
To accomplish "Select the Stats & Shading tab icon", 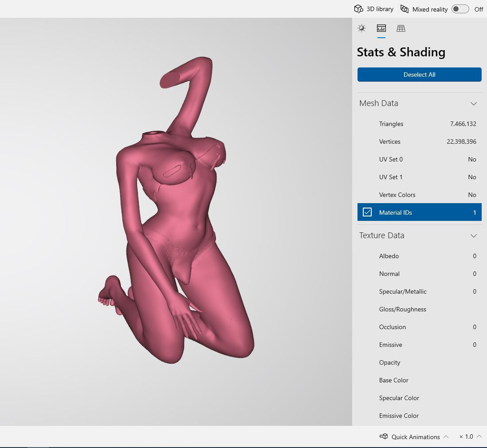I will [x=381, y=28].
